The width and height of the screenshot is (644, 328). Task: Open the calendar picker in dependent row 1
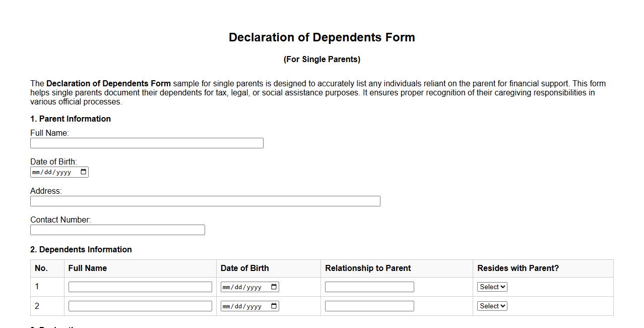[x=274, y=287]
